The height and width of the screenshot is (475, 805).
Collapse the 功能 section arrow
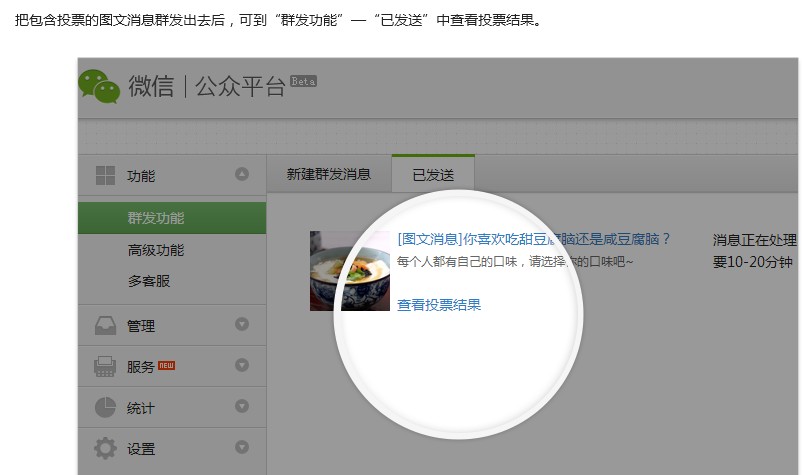(x=241, y=175)
